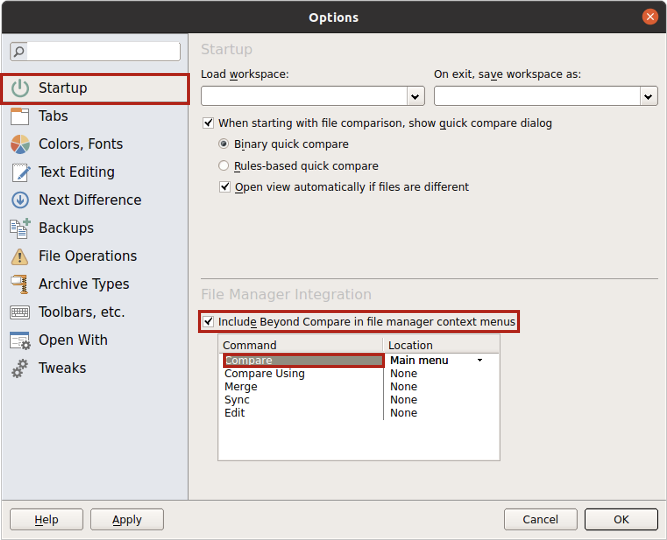Select File Operations label in sidebar
The image size is (667, 540).
pos(88,256)
